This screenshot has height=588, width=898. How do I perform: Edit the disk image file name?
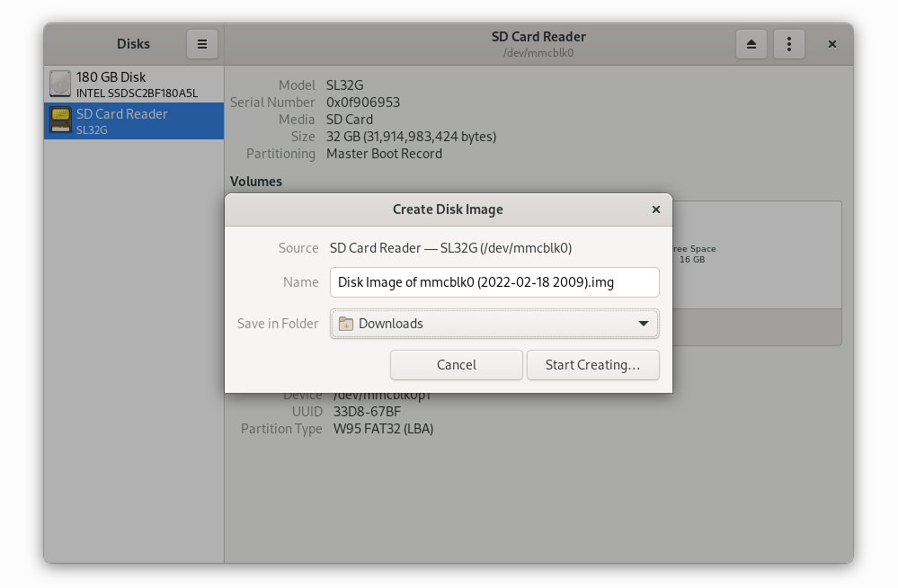click(x=494, y=281)
